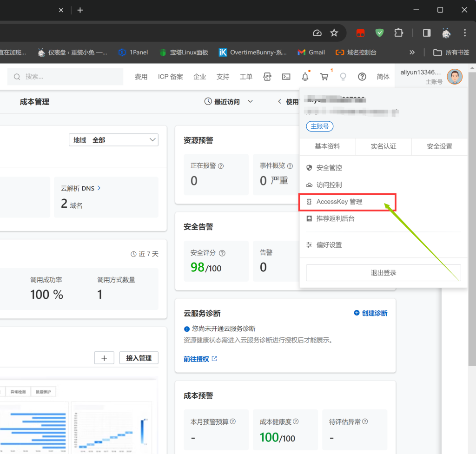
Task: Launch the Cloud Shell terminal icon
Action: click(286, 77)
